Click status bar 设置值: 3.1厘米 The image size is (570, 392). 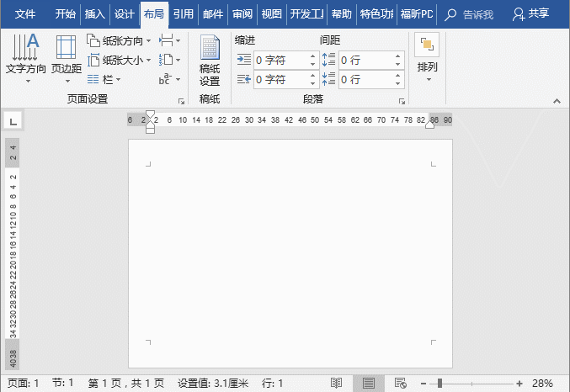click(x=213, y=384)
